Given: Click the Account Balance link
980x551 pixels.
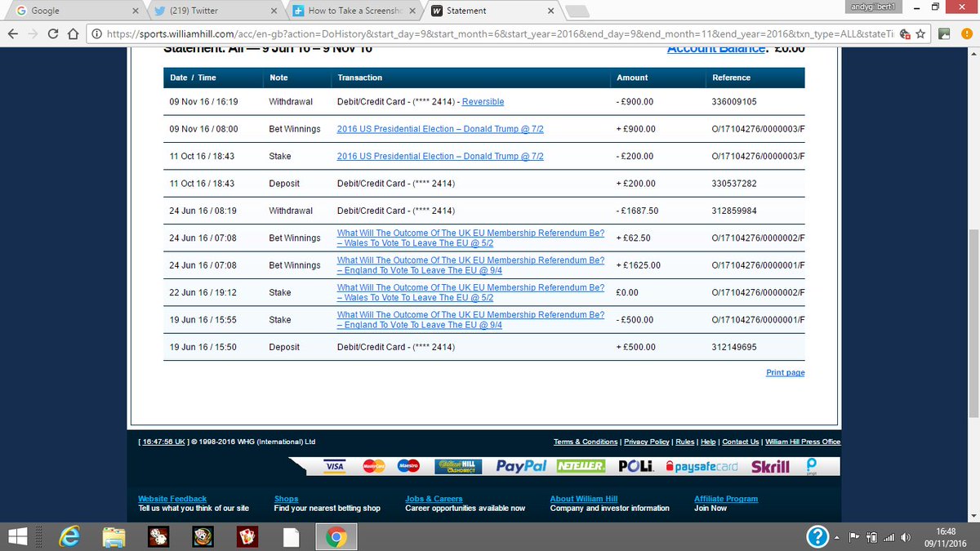Looking at the screenshot, I should click(x=716, y=50).
